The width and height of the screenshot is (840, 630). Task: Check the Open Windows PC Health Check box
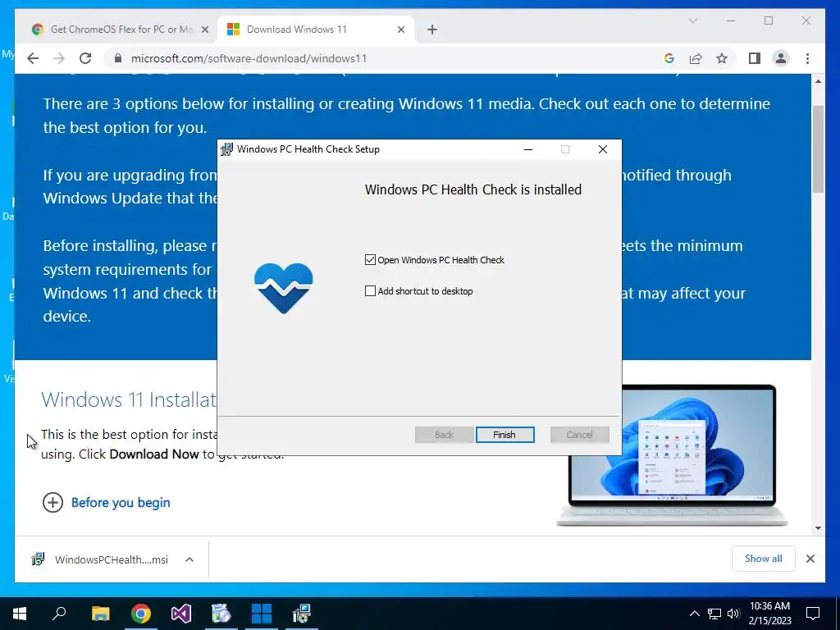click(x=370, y=260)
